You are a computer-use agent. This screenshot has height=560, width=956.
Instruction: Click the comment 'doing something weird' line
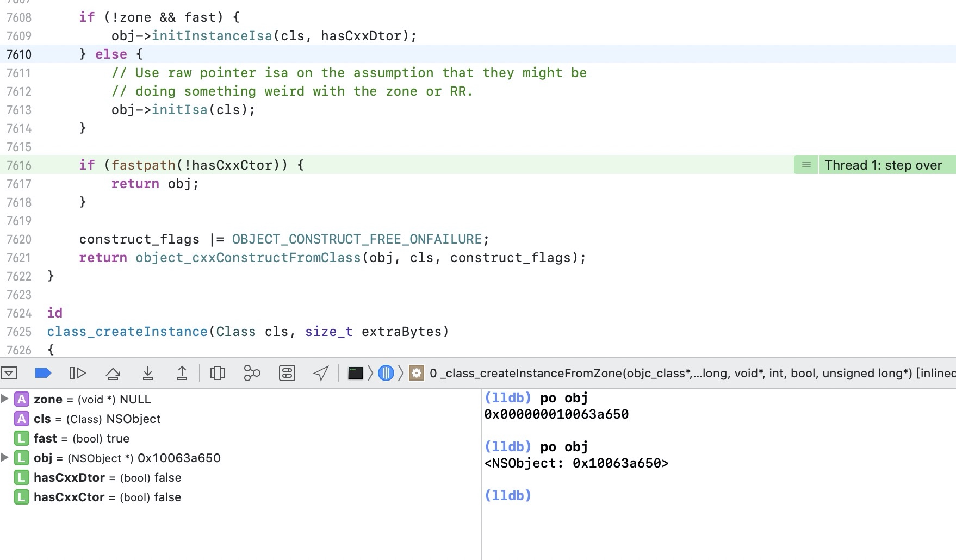point(292,91)
